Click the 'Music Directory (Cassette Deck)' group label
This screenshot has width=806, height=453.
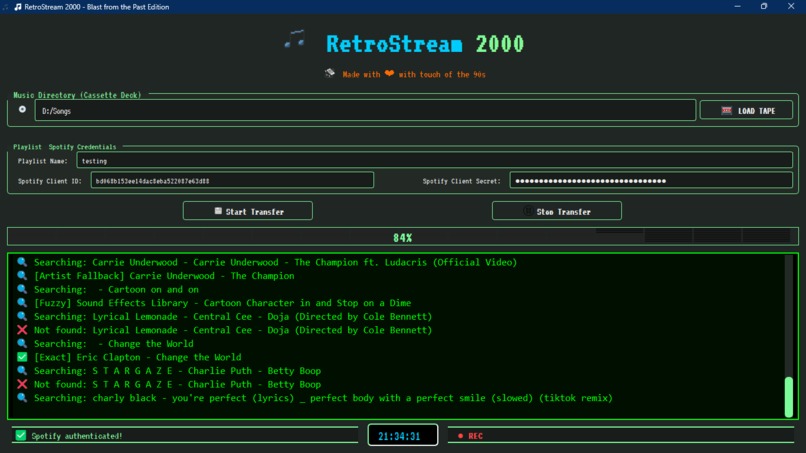pyautogui.click(x=77, y=95)
